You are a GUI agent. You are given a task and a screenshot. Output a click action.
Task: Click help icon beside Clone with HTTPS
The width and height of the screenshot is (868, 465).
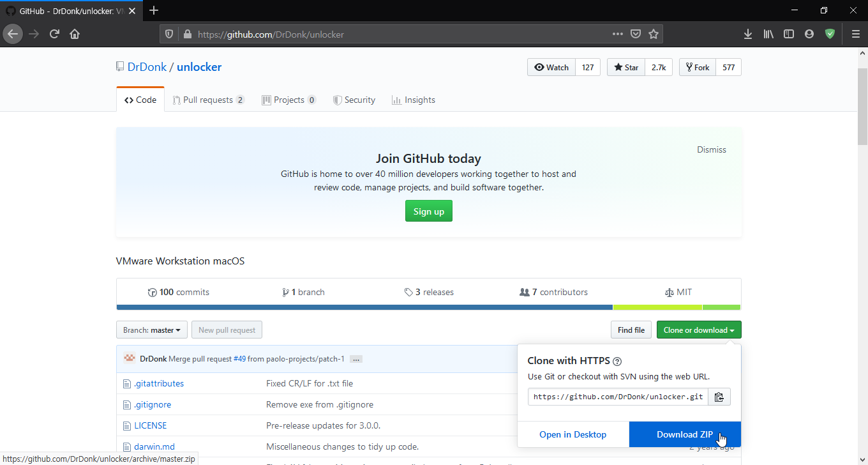(x=617, y=362)
